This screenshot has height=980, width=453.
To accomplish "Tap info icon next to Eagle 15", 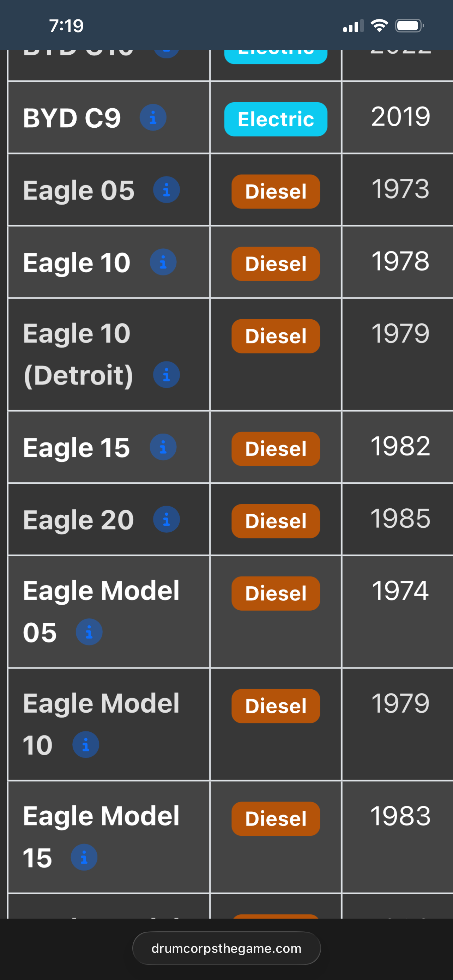I will (x=163, y=447).
